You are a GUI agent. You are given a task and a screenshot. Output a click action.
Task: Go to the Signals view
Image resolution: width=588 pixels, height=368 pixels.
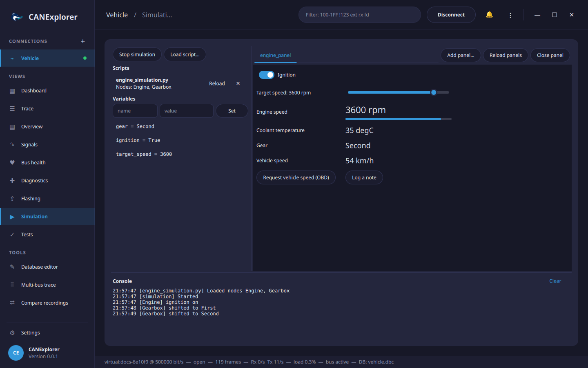pos(47,145)
